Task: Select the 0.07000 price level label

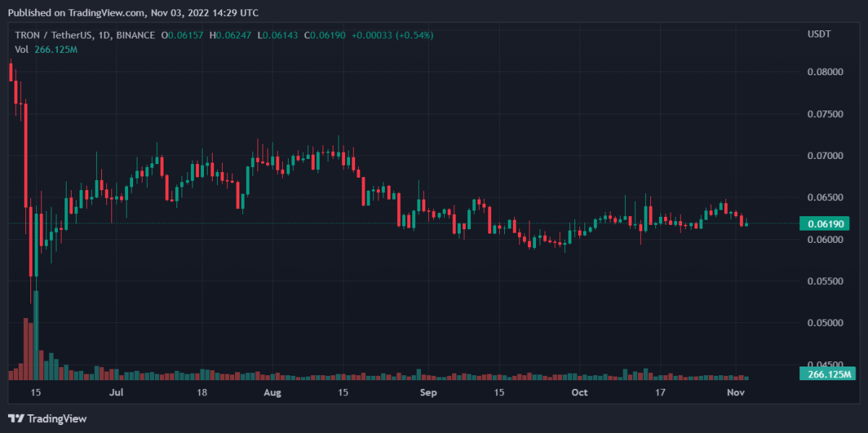Action: click(x=825, y=155)
